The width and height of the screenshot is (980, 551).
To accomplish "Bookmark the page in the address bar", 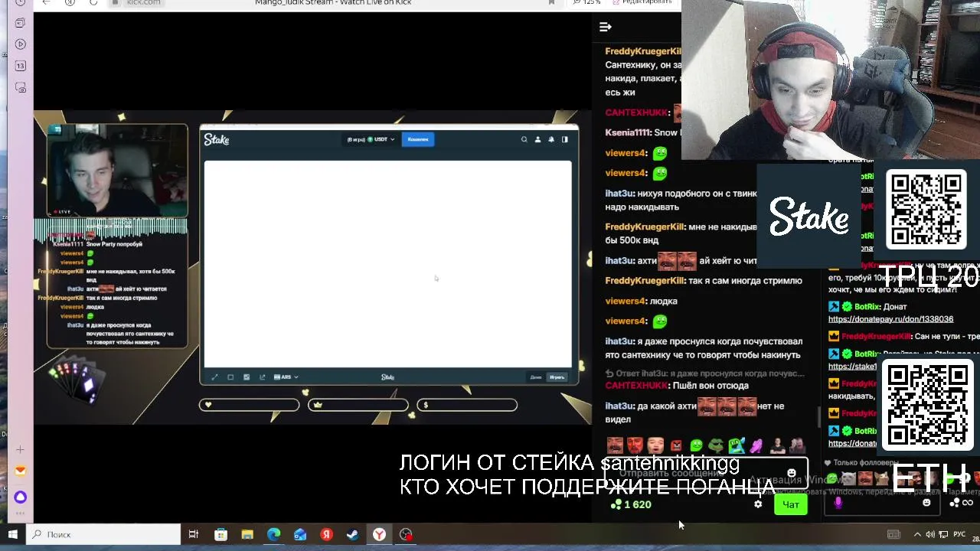I will tap(551, 2).
